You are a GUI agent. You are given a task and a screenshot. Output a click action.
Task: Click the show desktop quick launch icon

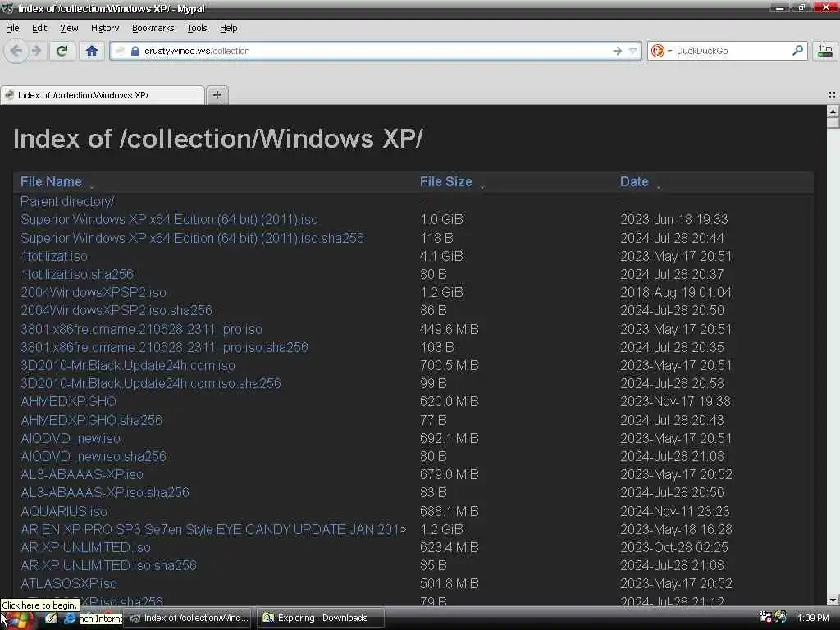(x=51, y=619)
